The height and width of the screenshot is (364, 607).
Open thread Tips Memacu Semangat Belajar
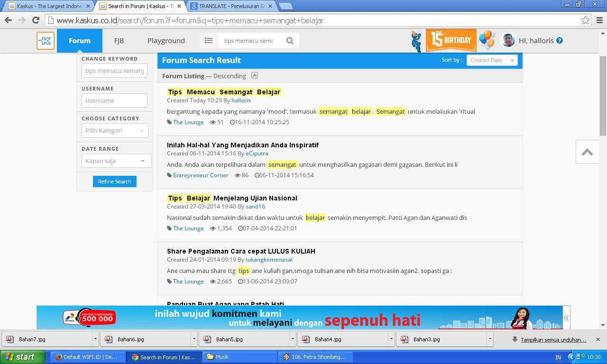[224, 92]
